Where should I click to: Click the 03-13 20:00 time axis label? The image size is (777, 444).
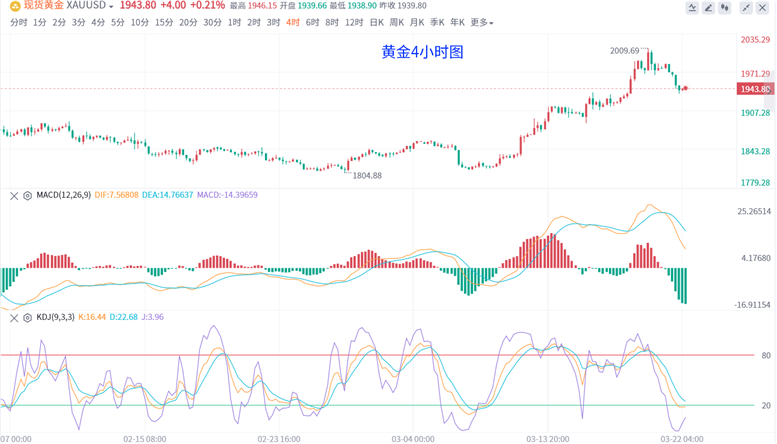pos(547,439)
